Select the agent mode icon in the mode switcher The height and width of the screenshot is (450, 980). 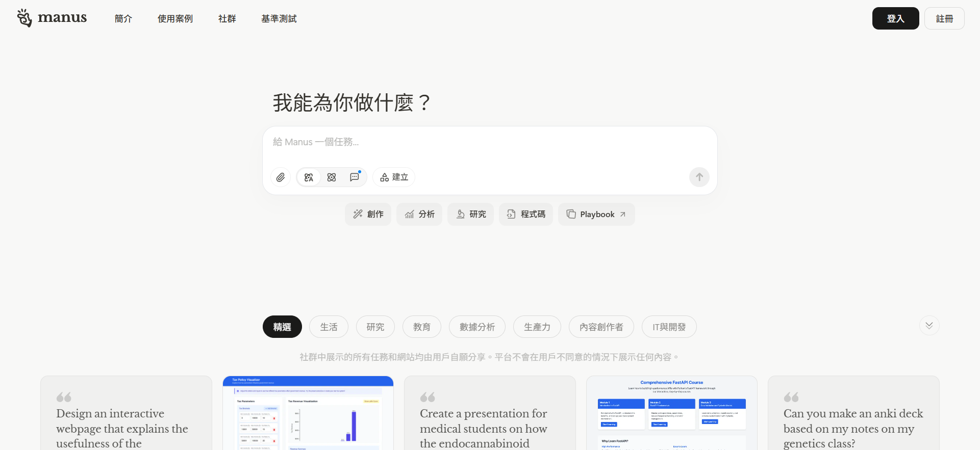tap(309, 177)
